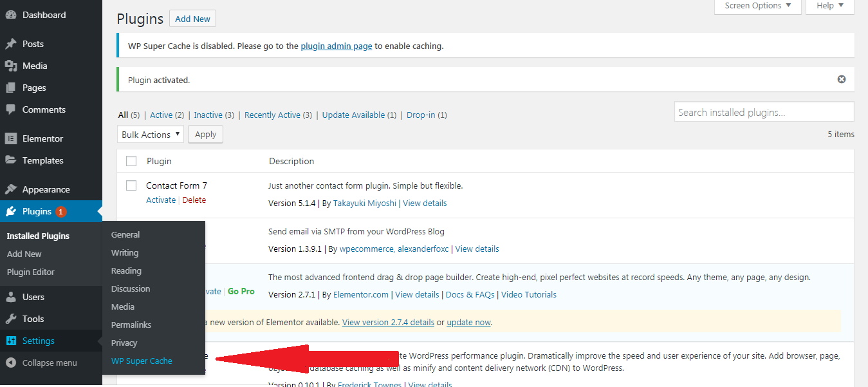Open Permalinks settings from flyout
The image size is (868, 387).
click(131, 325)
